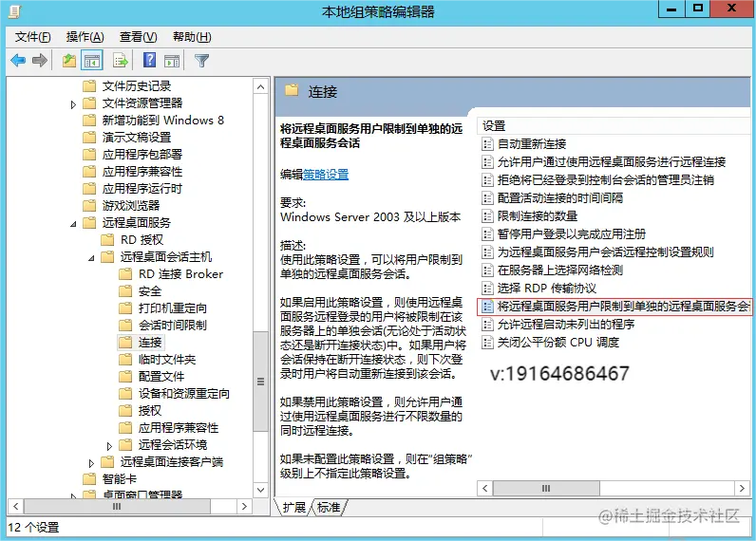
Task: Click folder icon beside 远程桌面服务
Action: [x=89, y=222]
